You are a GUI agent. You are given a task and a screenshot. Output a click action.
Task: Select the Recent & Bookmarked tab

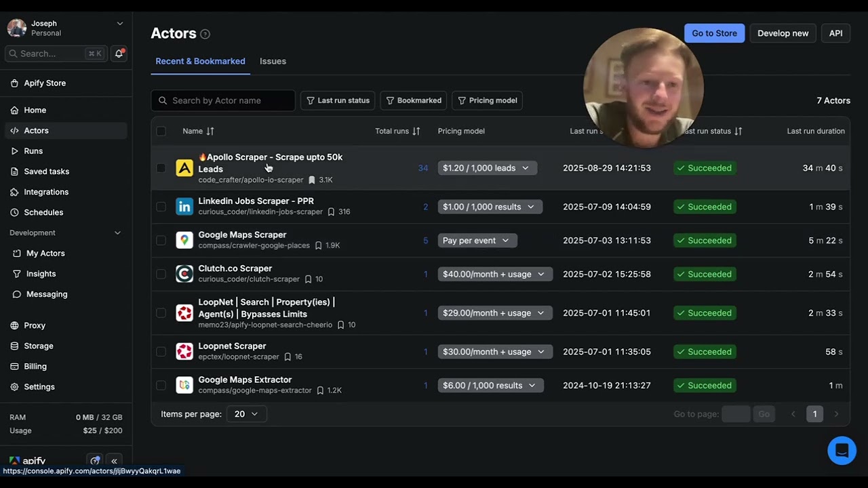coord(201,61)
